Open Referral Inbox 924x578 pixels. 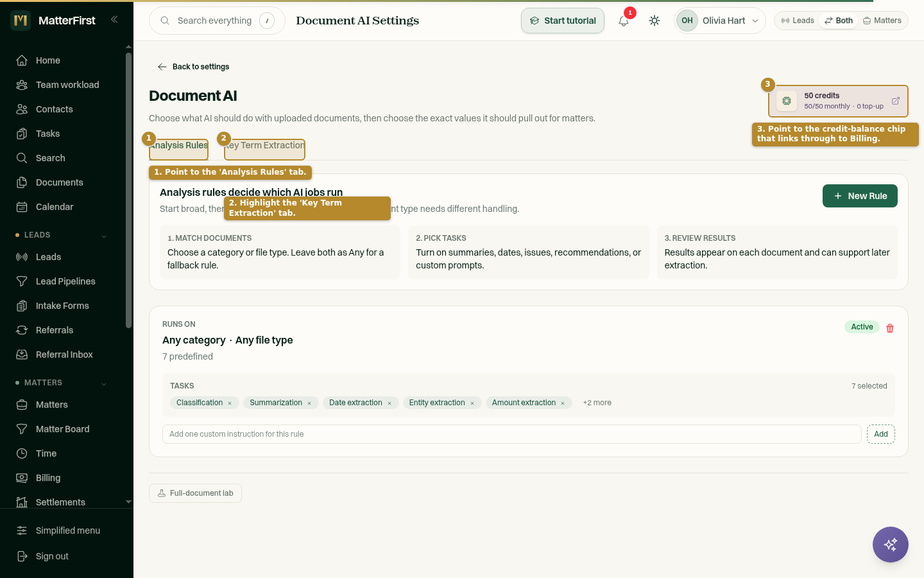tap(63, 355)
